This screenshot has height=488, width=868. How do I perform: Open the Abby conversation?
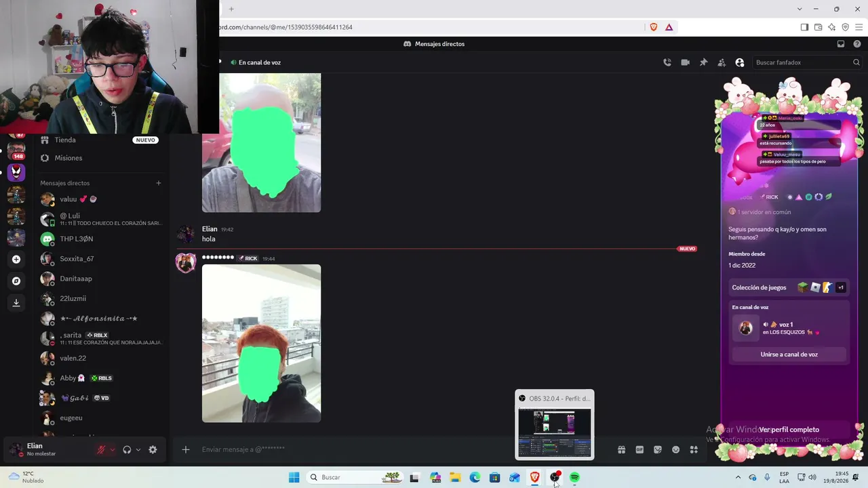point(100,378)
